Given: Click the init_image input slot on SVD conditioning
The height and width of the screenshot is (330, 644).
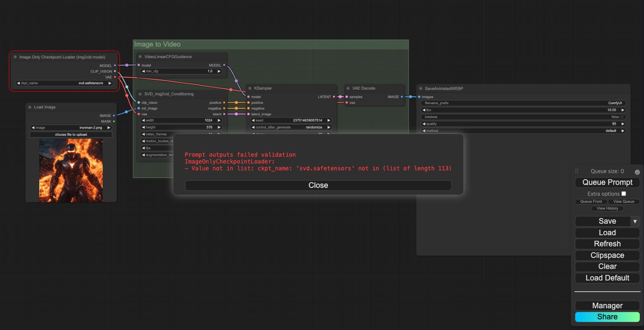Looking at the screenshot, I should tap(138, 108).
